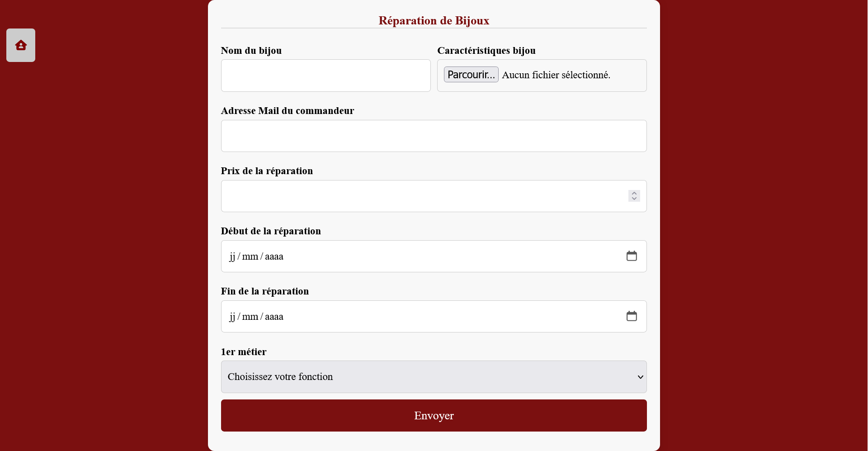868x451 pixels.
Task: Select the day part of Début date
Action: tap(232, 256)
